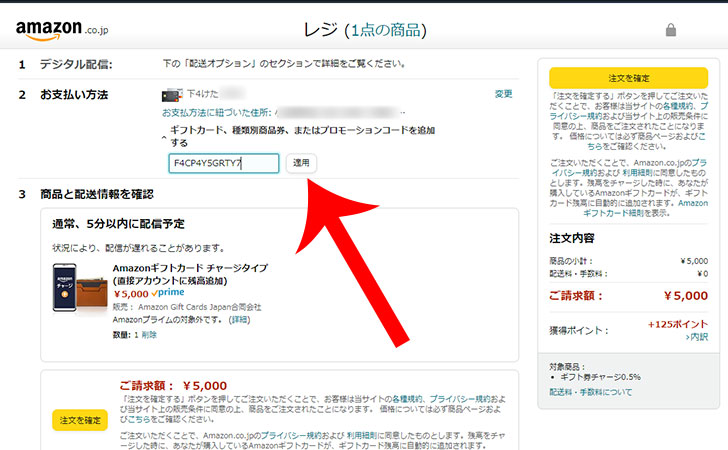
Task: Confirm order with bottom yellow 注文を確定 button
Action: [80, 420]
